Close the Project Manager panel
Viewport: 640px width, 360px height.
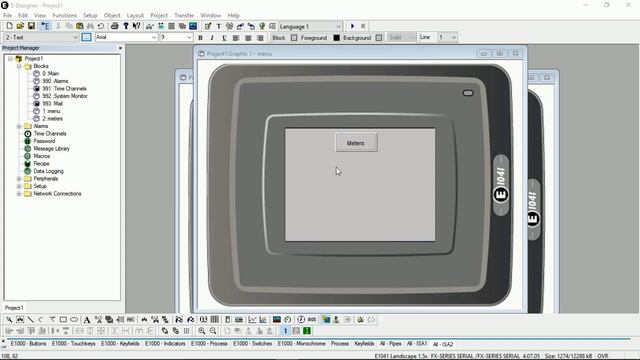(x=120, y=48)
